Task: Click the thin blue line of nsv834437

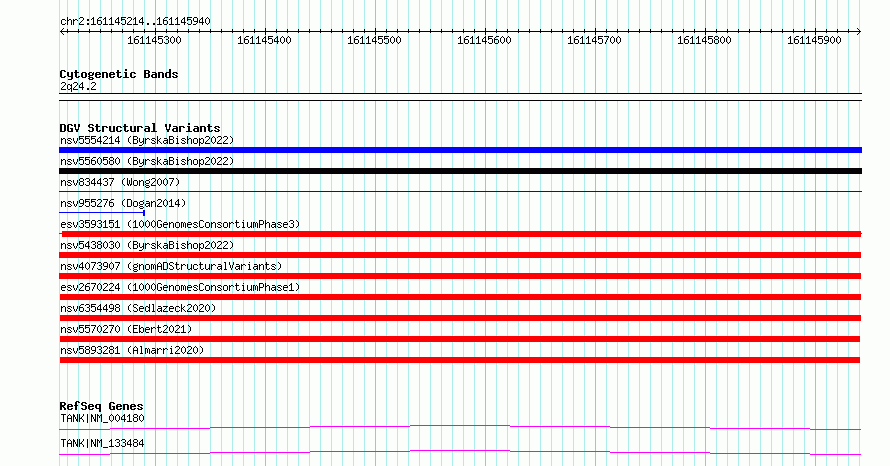Action: (x=460, y=192)
